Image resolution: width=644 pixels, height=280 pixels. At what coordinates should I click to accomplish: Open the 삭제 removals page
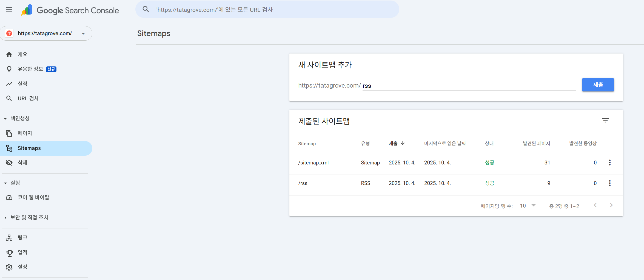[22, 163]
